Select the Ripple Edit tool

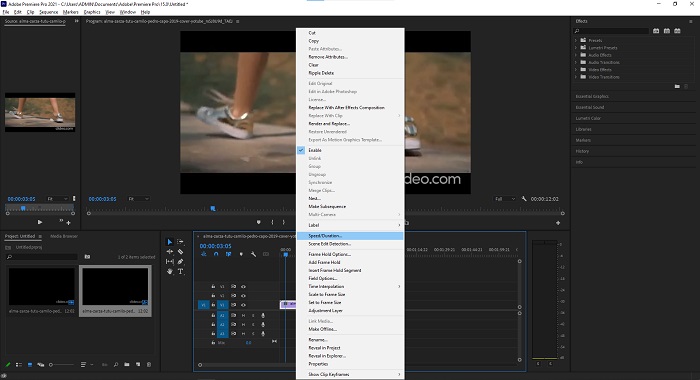pyautogui.click(x=170, y=252)
